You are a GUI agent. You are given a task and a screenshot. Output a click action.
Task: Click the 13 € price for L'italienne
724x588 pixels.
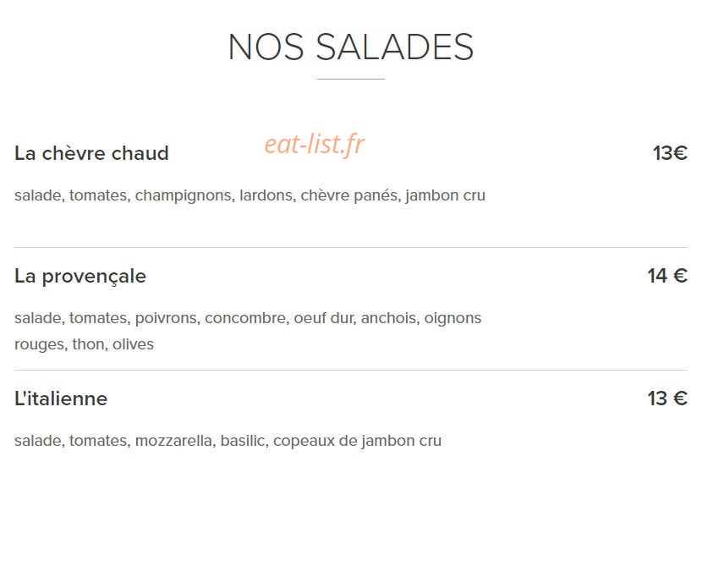[x=667, y=398]
